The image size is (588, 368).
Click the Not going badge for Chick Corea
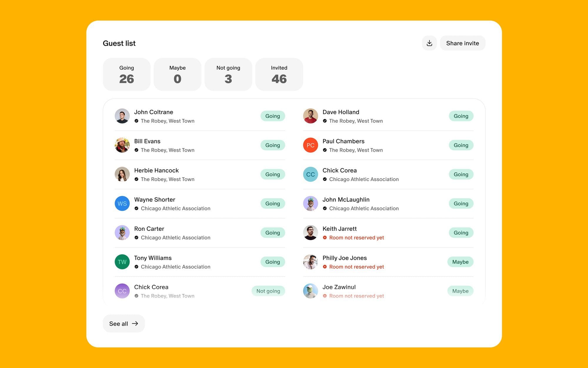tap(268, 291)
